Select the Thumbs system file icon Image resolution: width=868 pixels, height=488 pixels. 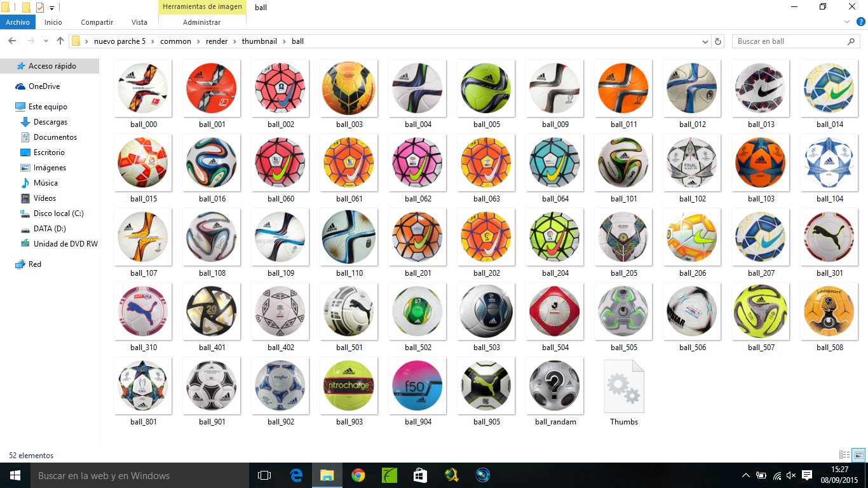(x=624, y=386)
